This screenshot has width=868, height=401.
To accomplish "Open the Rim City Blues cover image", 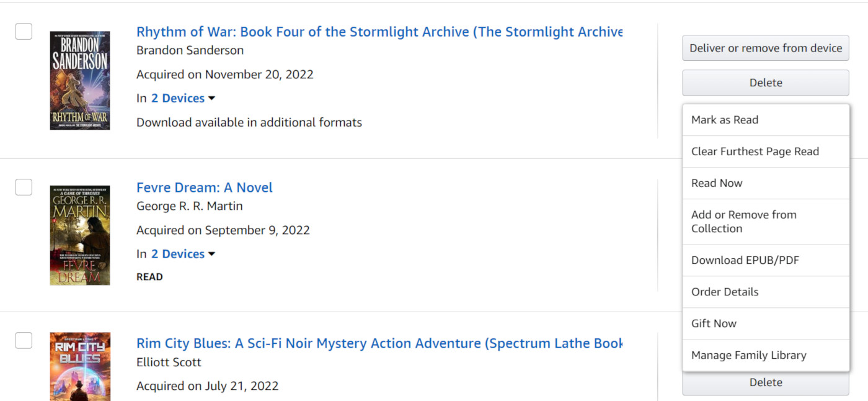I will [x=80, y=366].
